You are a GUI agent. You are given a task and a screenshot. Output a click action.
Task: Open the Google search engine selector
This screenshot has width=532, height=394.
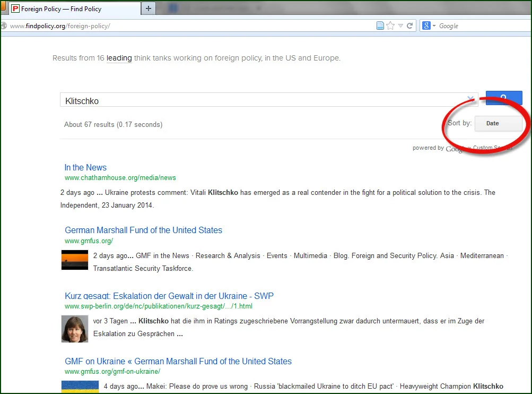(x=429, y=26)
